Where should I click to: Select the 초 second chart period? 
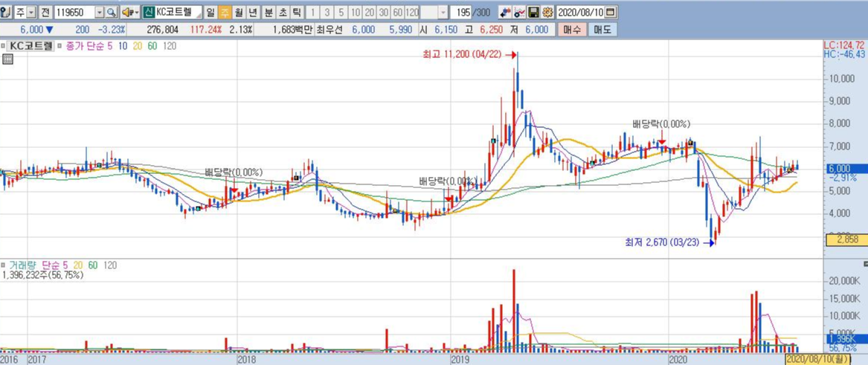(x=283, y=12)
